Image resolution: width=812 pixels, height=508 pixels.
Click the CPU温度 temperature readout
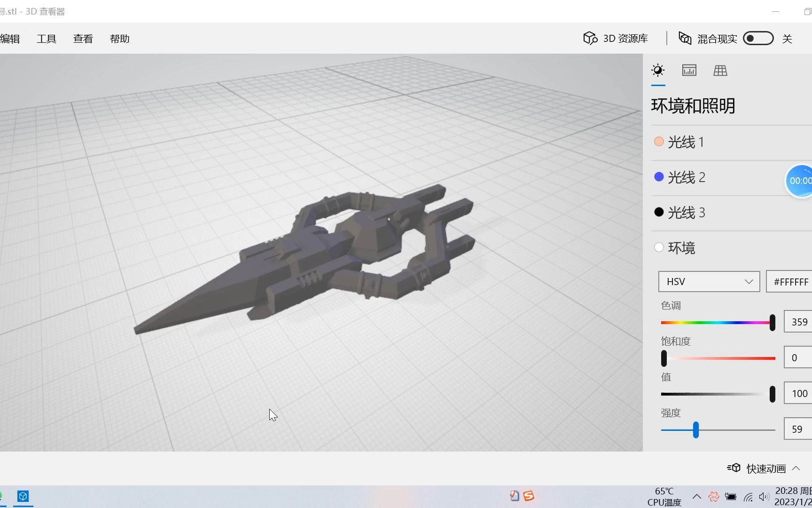click(664, 497)
